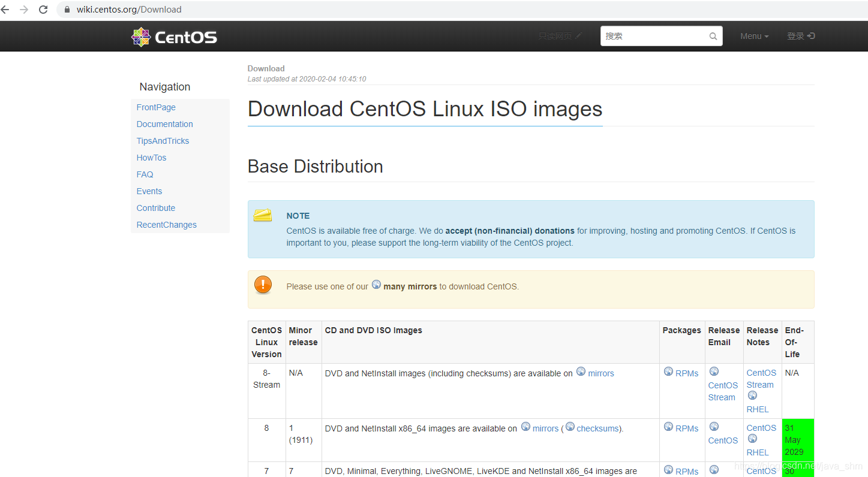
Task: Open RecentChanges navigation link
Action: point(166,225)
